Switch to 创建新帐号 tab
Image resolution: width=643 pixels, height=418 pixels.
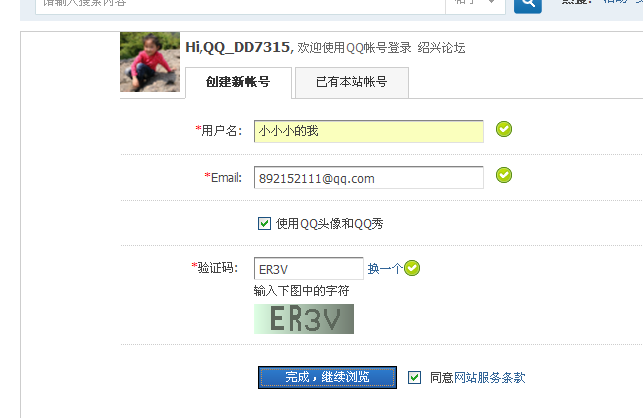coord(238,82)
